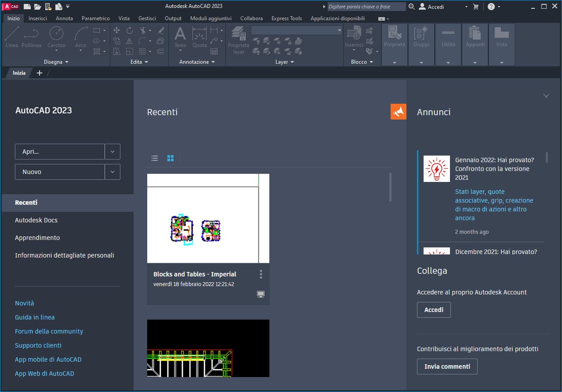This screenshot has height=392, width=562.
Task: Open the Novità link
Action: (x=25, y=303)
